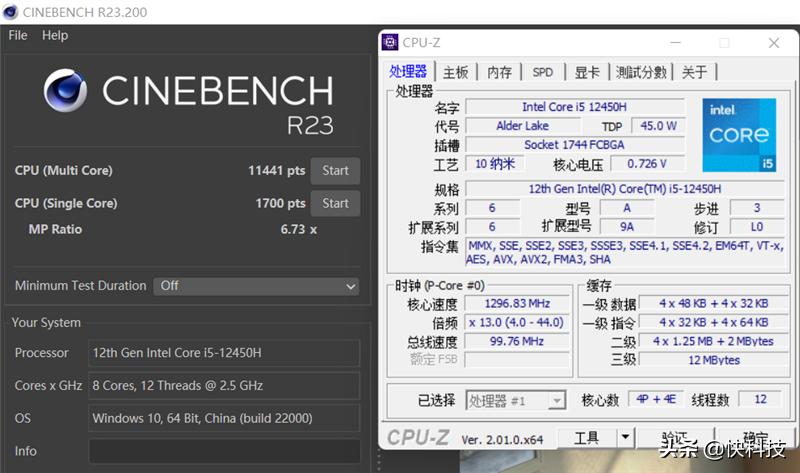Screen dimensions: 800x473
Task: Switch to the 主板 tab in CPU-Z
Action: [x=455, y=72]
